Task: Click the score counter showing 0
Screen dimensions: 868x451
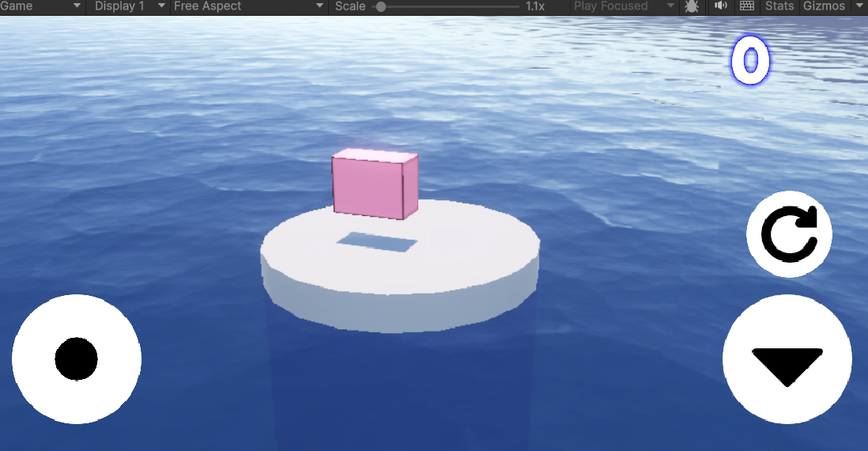Action: coord(750,60)
